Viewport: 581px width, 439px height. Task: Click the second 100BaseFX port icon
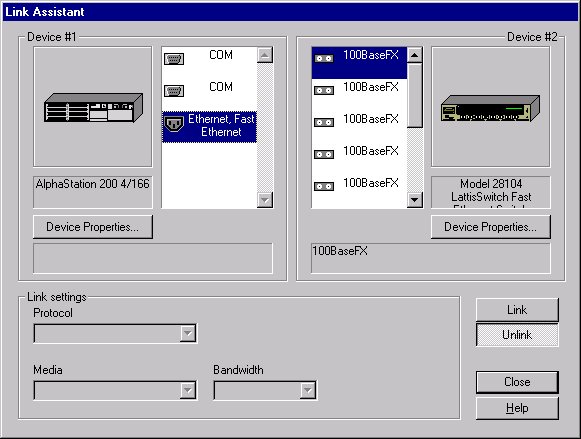(324, 90)
